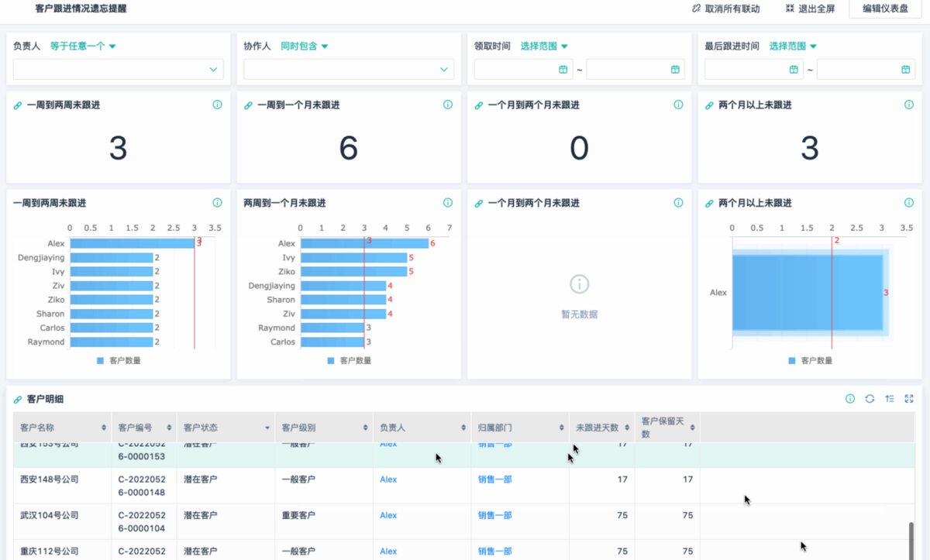This screenshot has height=560, width=930.
Task: Click link icon on 一周到一个月未跟进 card
Action: (248, 105)
